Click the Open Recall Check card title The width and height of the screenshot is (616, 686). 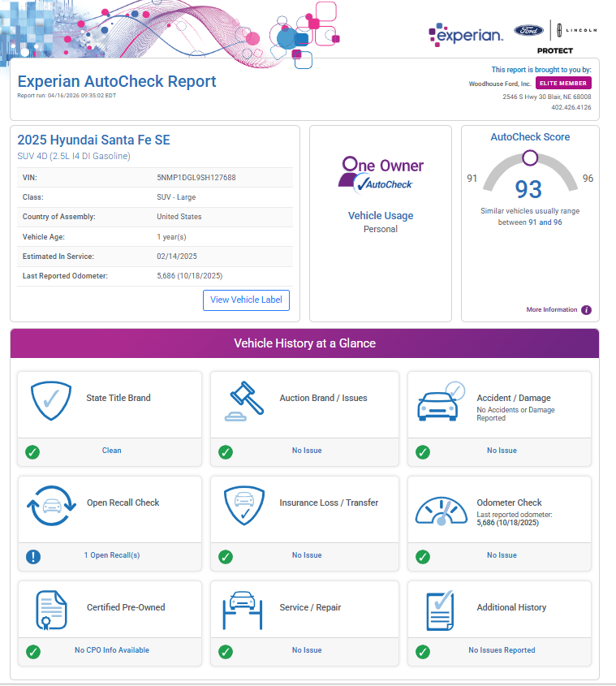click(x=123, y=503)
